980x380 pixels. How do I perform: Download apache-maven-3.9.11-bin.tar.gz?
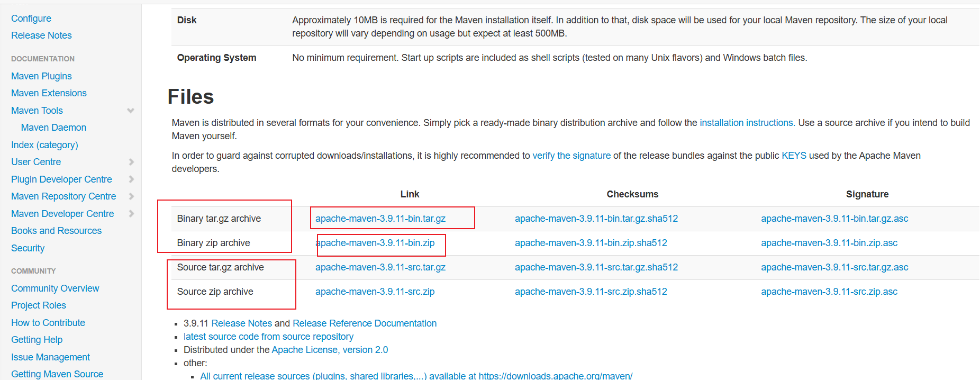pos(380,219)
